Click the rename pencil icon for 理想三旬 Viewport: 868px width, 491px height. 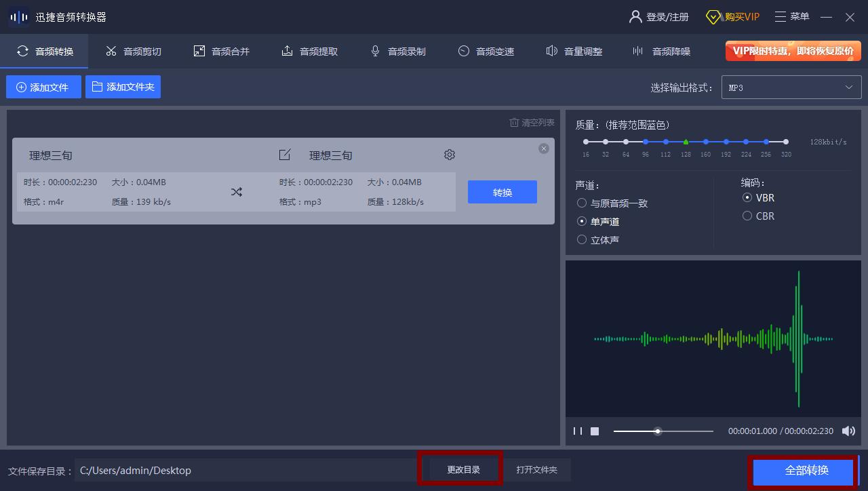pos(284,155)
